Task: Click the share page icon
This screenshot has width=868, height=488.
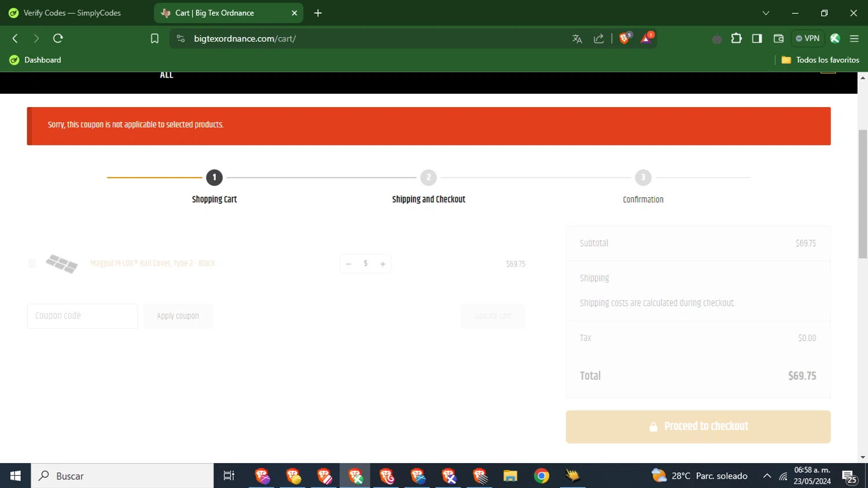Action: tap(599, 39)
